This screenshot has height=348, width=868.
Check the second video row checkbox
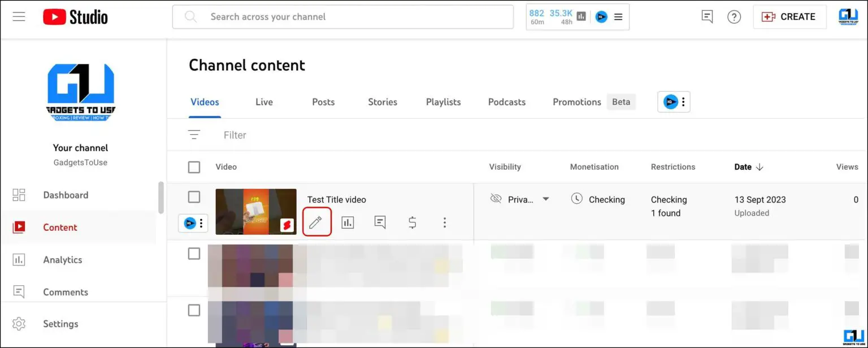click(194, 254)
